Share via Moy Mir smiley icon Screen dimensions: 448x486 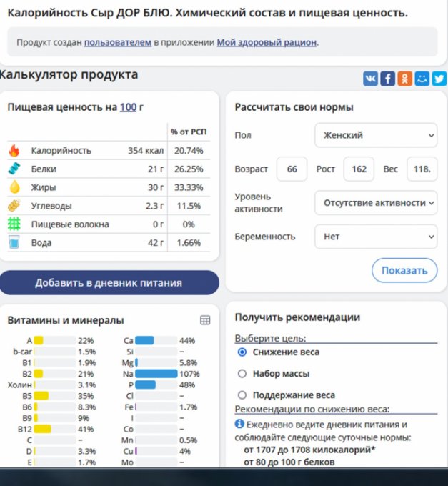pos(422,79)
